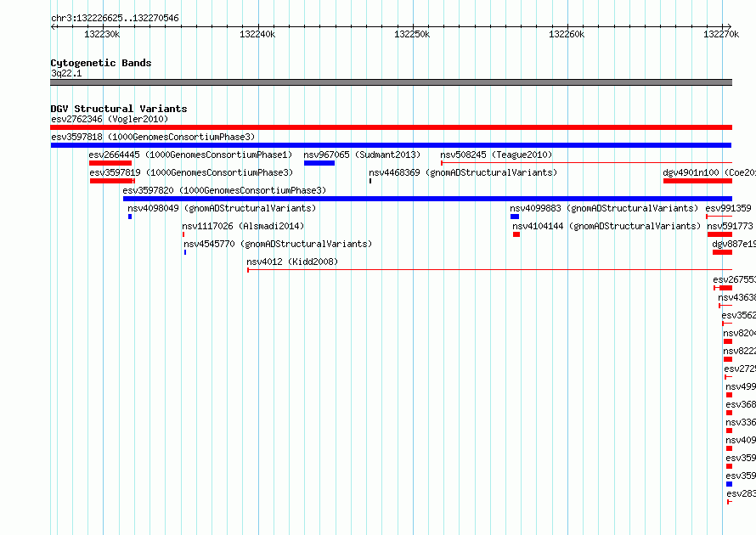Open the esv2762346 (Vogler2010) label
The height and width of the screenshot is (535, 756).
click(110, 119)
